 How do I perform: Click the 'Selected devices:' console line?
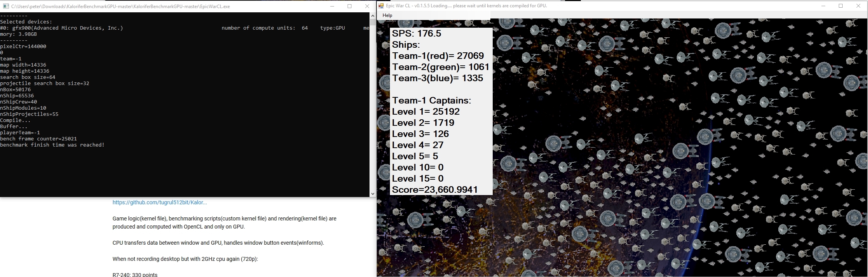(x=26, y=22)
